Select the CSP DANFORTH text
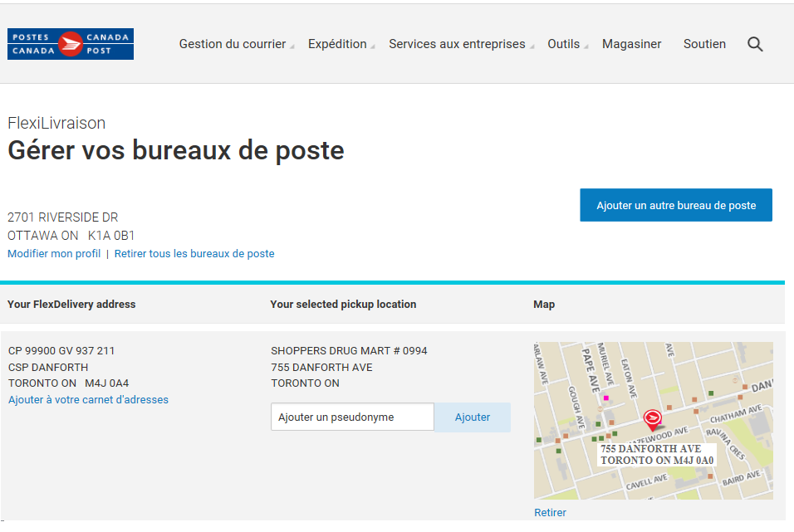The width and height of the screenshot is (794, 532). coord(48,367)
